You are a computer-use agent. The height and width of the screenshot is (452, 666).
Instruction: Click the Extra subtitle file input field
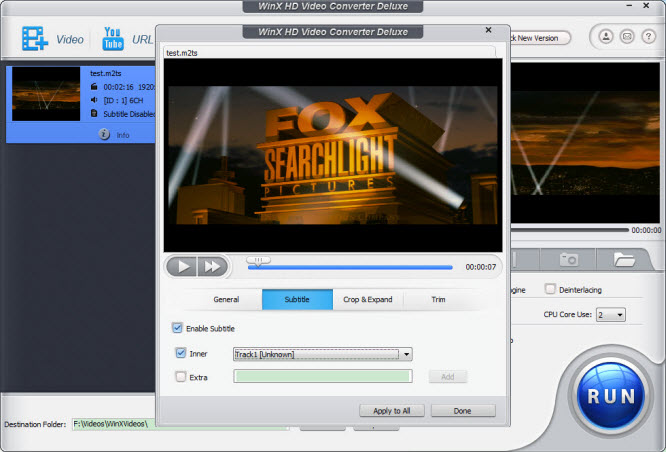[x=323, y=376]
